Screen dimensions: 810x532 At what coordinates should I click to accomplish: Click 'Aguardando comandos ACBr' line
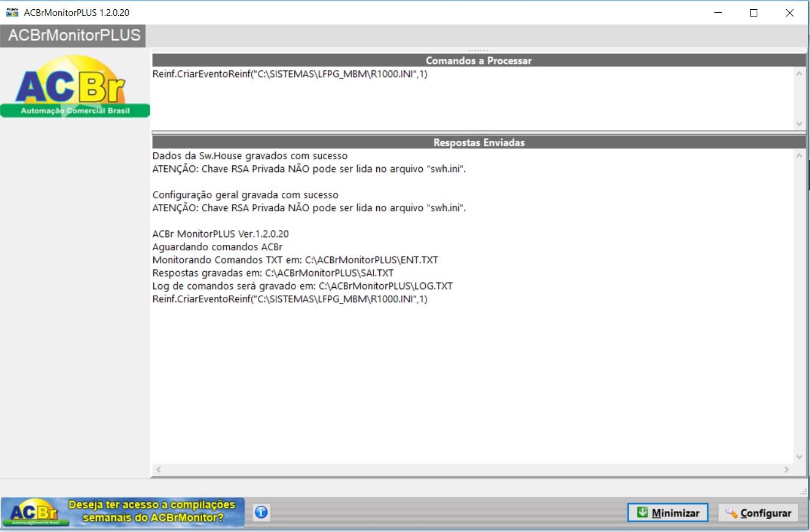click(218, 247)
